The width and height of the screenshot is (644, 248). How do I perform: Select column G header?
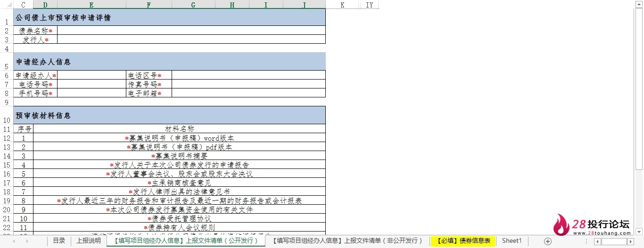tap(193, 5)
